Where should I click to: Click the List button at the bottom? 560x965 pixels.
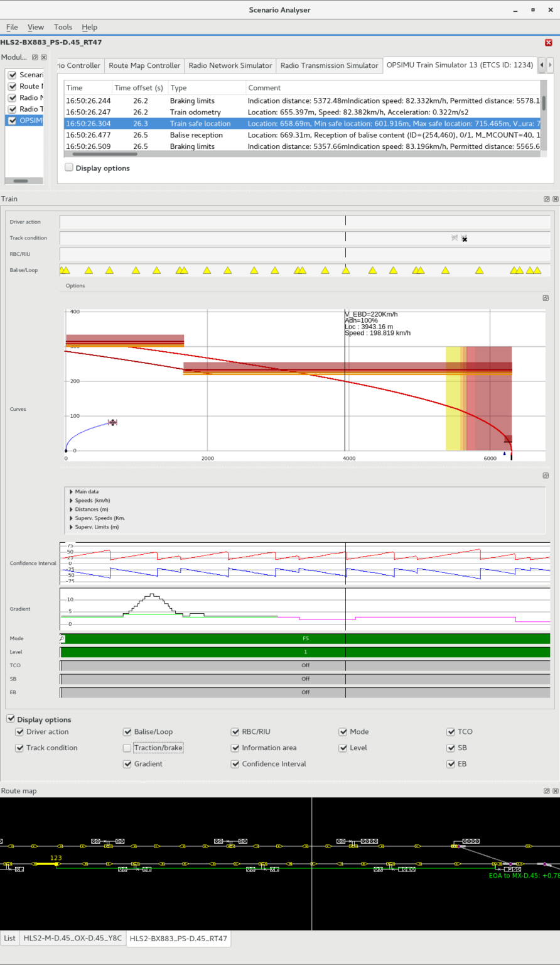(9, 937)
